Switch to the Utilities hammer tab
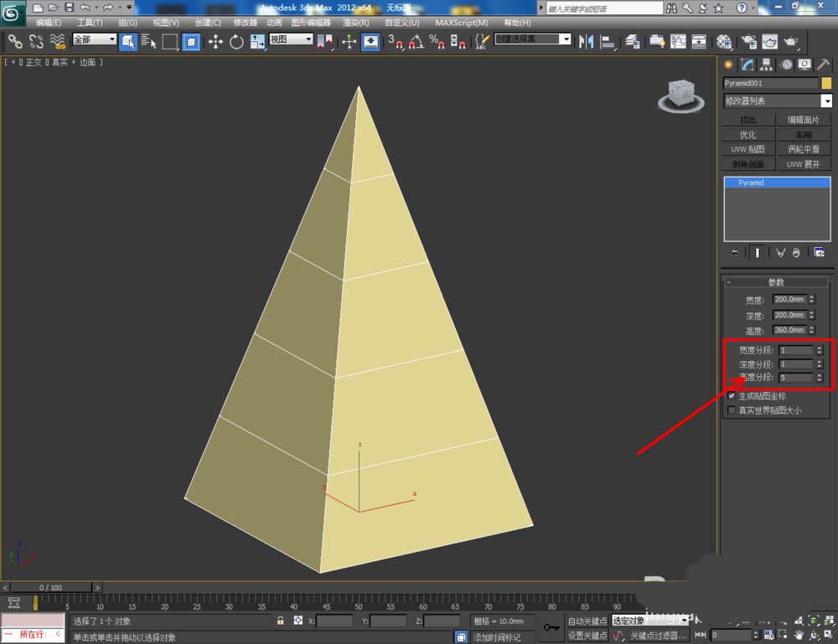838x644 pixels. (x=823, y=65)
